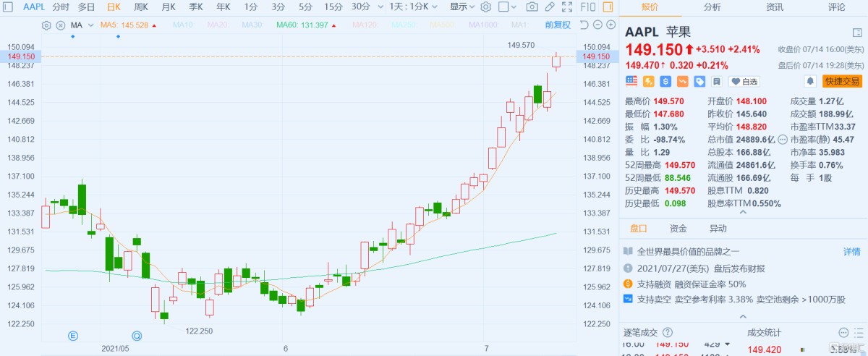Remove the MA indicator with X icon

coord(60,25)
